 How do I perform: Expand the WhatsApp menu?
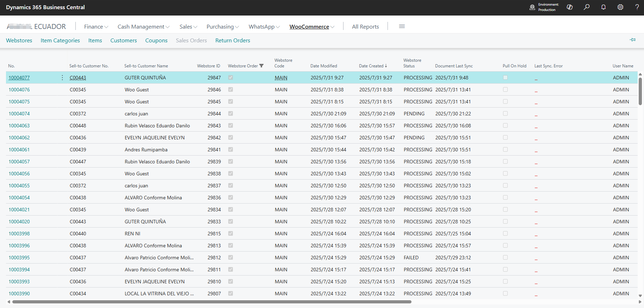[264, 27]
